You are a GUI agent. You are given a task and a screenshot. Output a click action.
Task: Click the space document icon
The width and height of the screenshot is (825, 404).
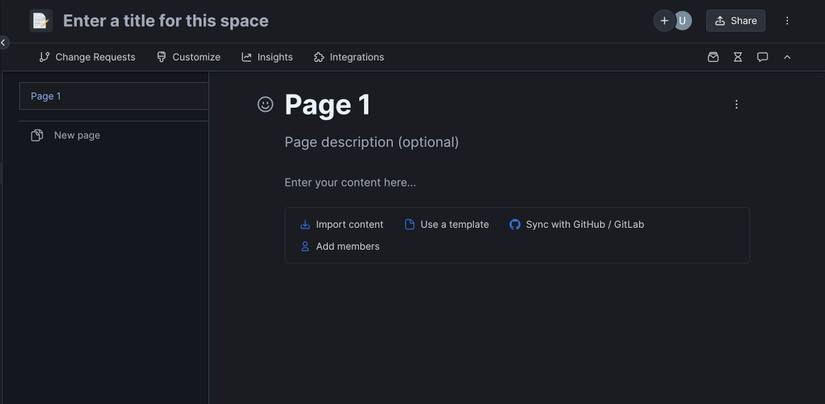(x=40, y=21)
